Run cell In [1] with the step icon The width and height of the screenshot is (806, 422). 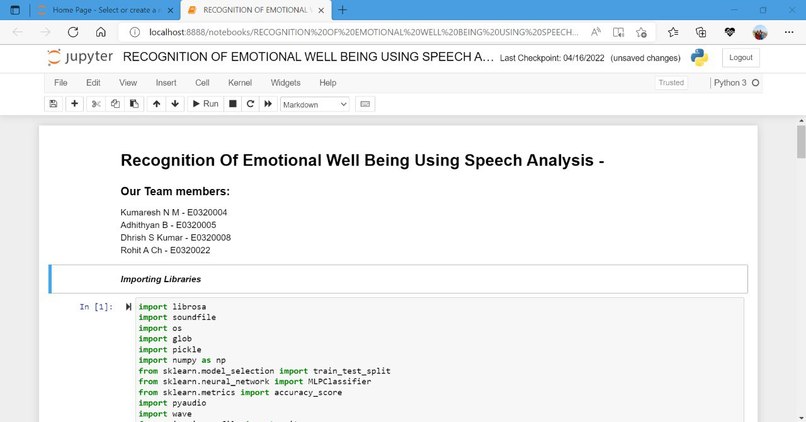pos(128,307)
